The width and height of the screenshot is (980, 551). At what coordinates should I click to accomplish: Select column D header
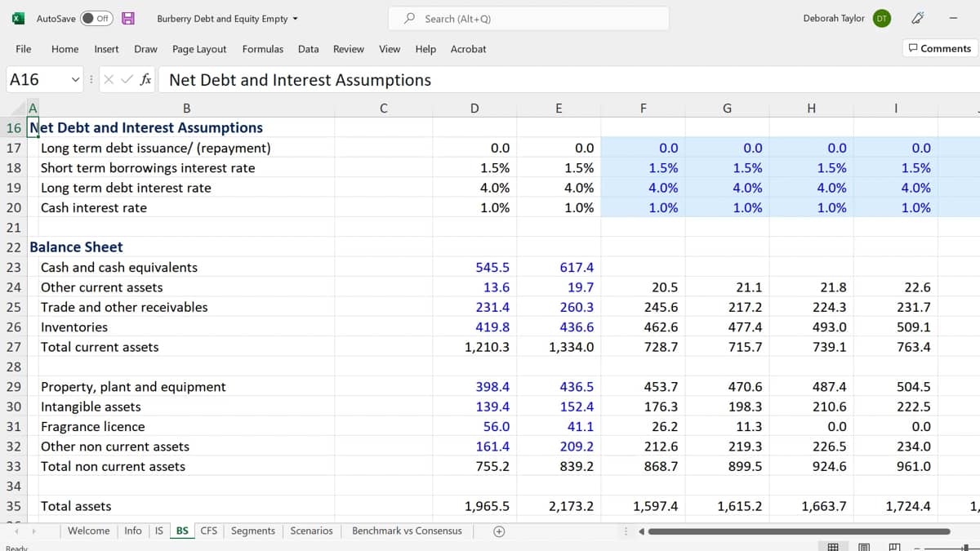click(474, 108)
